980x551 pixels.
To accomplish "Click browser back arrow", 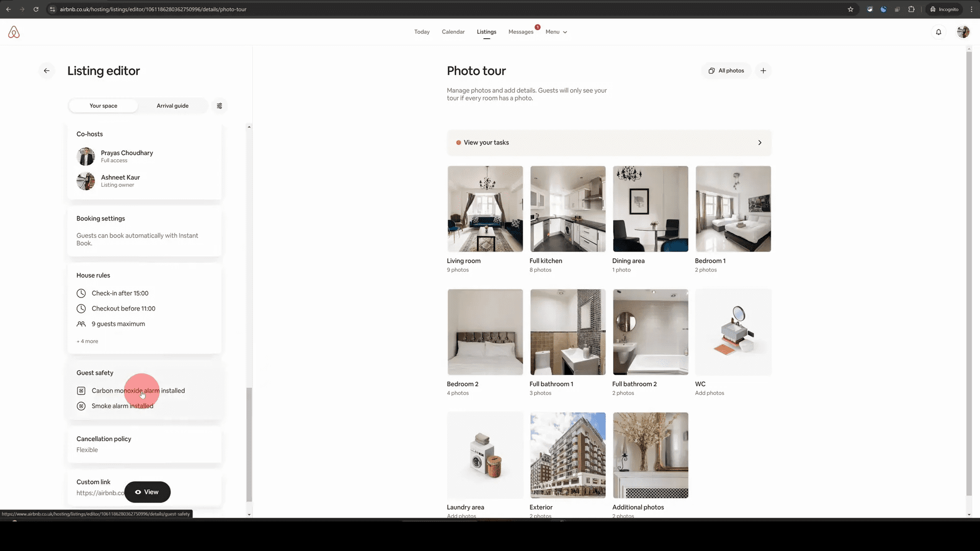I will (9, 9).
